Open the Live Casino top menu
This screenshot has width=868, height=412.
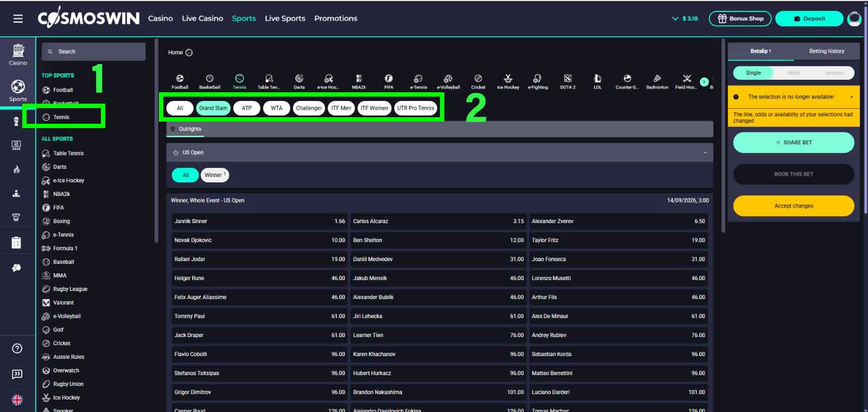pyautogui.click(x=202, y=18)
